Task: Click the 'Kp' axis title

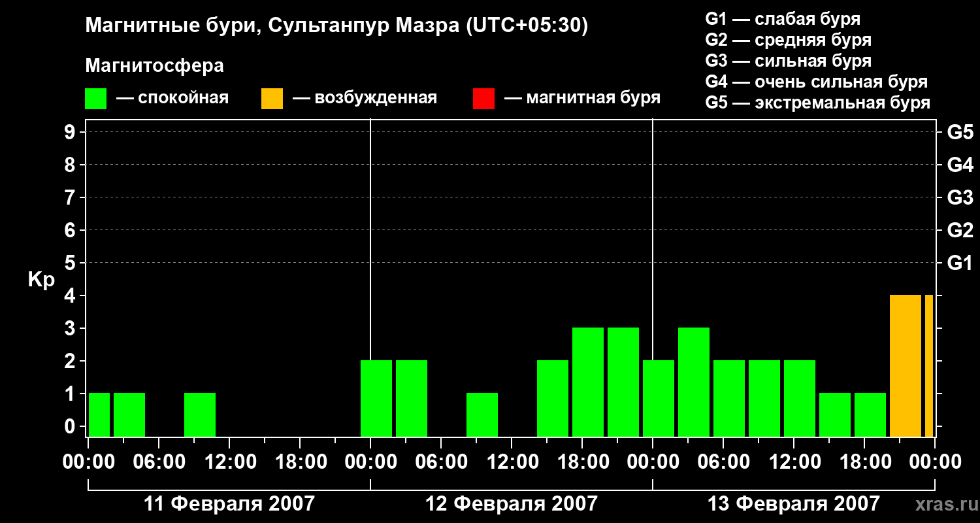Action: coord(41,280)
